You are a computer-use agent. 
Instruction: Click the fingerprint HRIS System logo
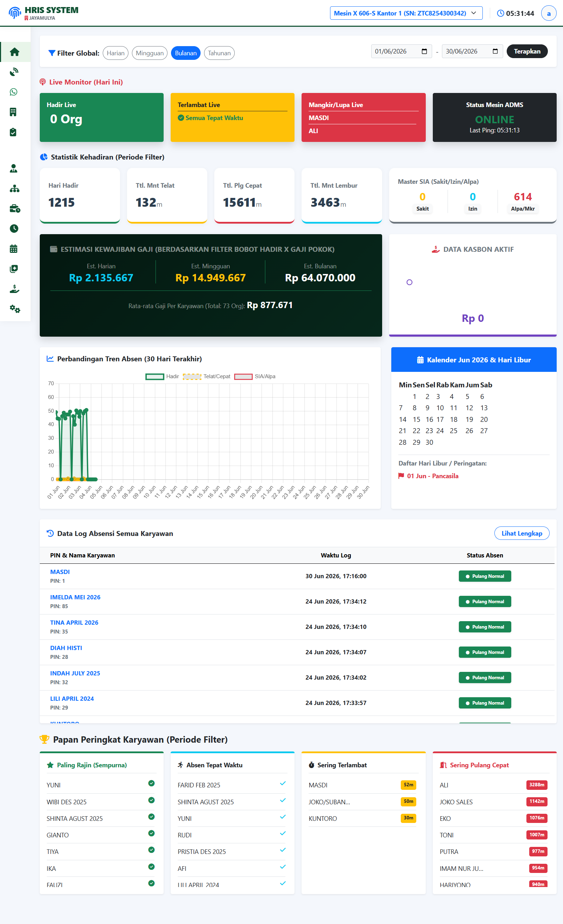click(x=15, y=13)
